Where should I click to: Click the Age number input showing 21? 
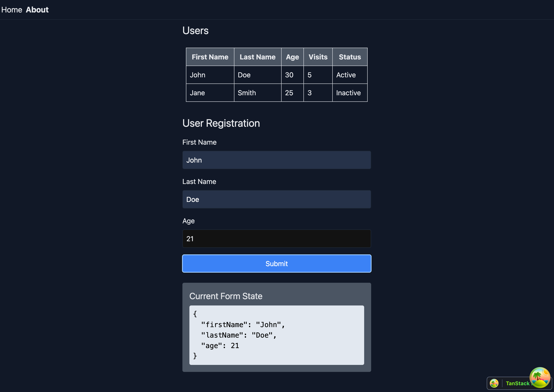277,238
